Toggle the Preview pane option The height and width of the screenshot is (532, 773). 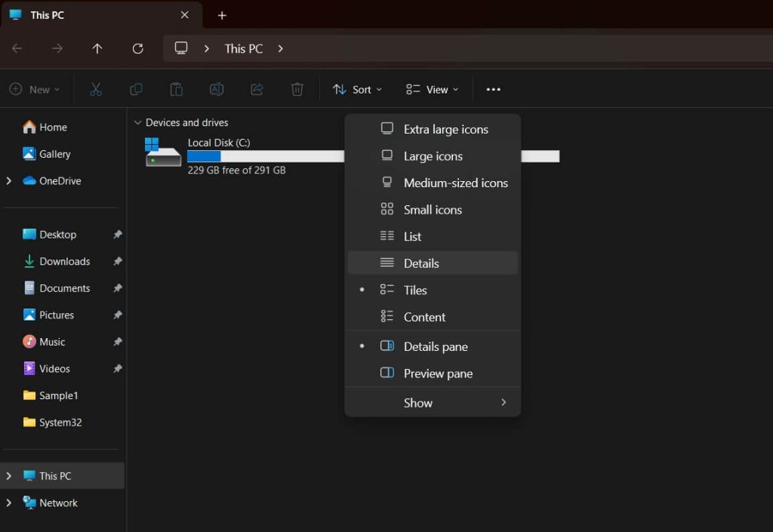point(433,374)
